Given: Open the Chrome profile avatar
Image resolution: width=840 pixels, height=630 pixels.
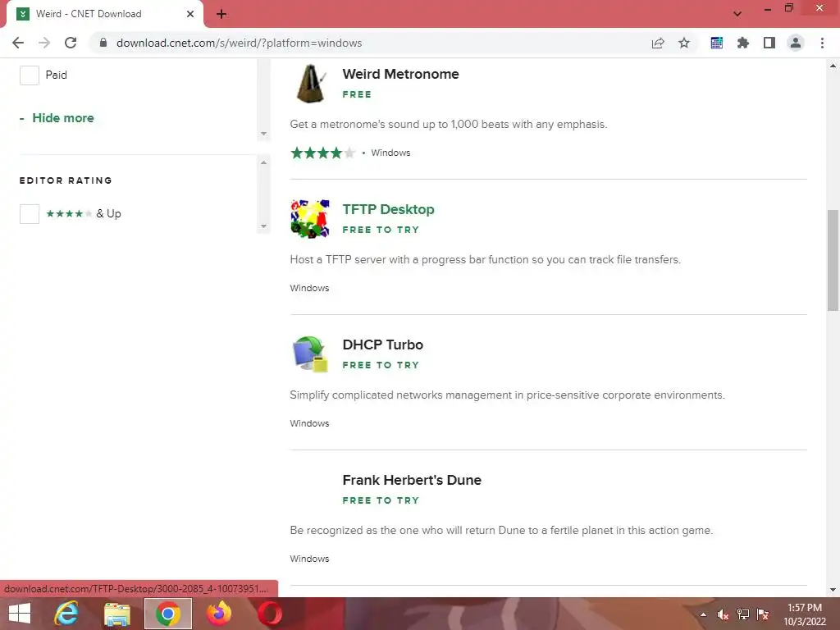Looking at the screenshot, I should tap(796, 43).
